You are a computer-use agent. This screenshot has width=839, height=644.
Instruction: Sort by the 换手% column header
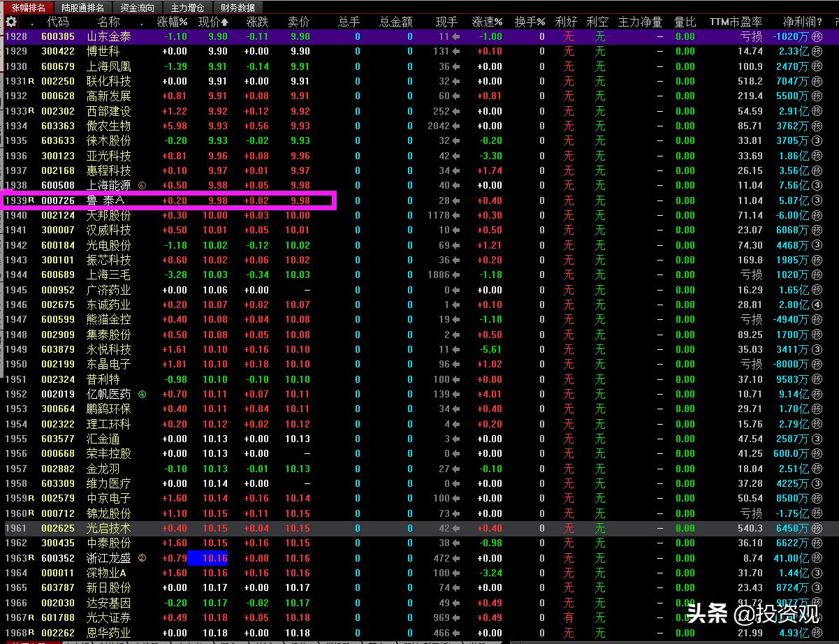(530, 22)
